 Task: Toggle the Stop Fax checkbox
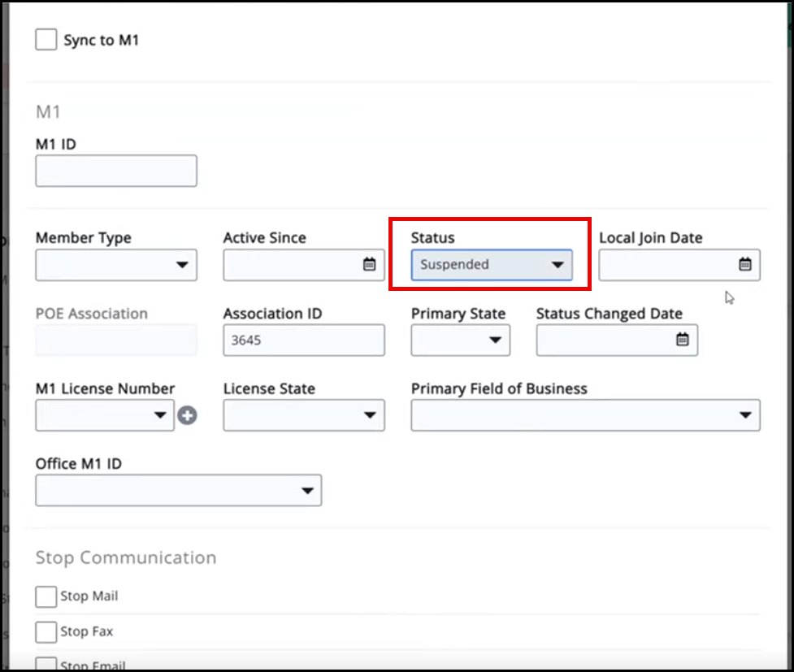coord(46,631)
